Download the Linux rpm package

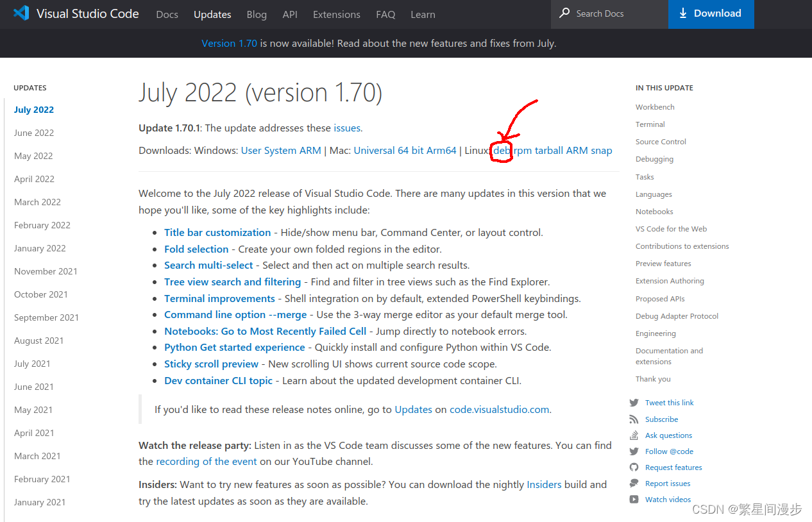pyautogui.click(x=523, y=151)
